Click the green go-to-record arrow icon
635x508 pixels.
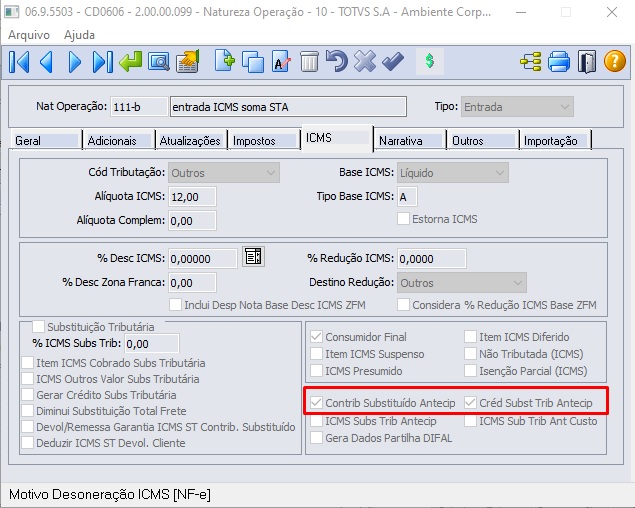click(x=131, y=62)
